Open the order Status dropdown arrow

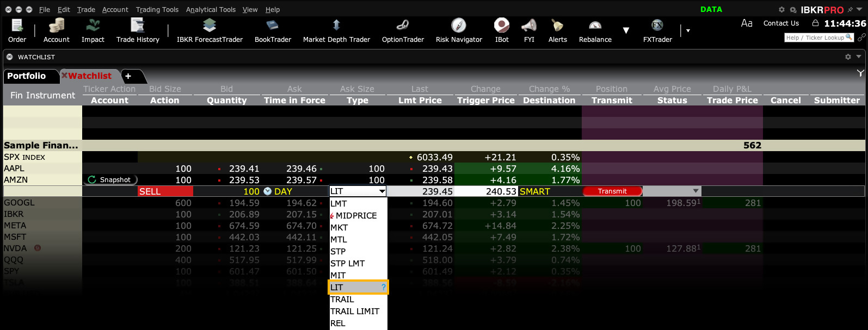695,191
